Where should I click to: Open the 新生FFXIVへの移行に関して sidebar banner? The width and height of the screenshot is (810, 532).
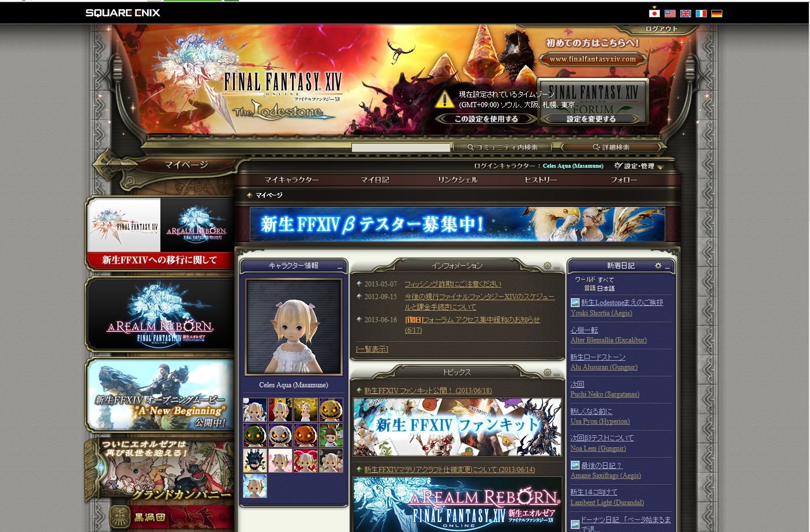(160, 233)
